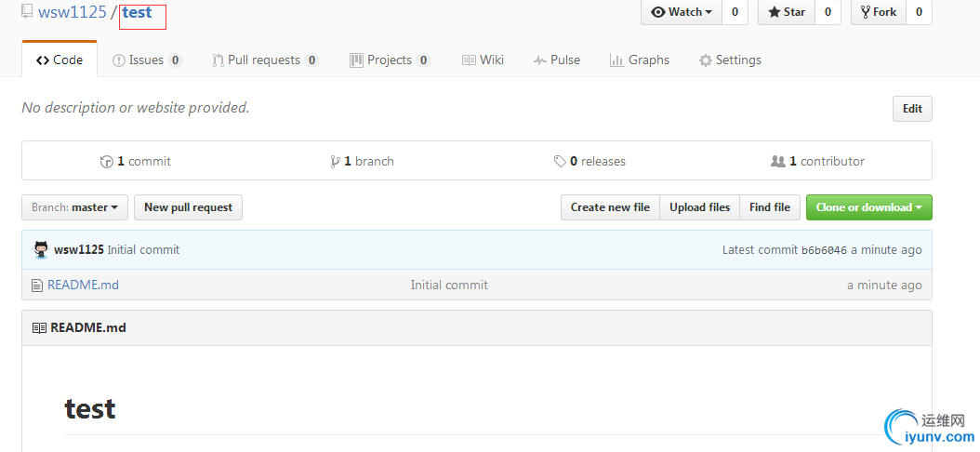The image size is (980, 452).
Task: Click the people icon beside contributor
Action: 778,161
